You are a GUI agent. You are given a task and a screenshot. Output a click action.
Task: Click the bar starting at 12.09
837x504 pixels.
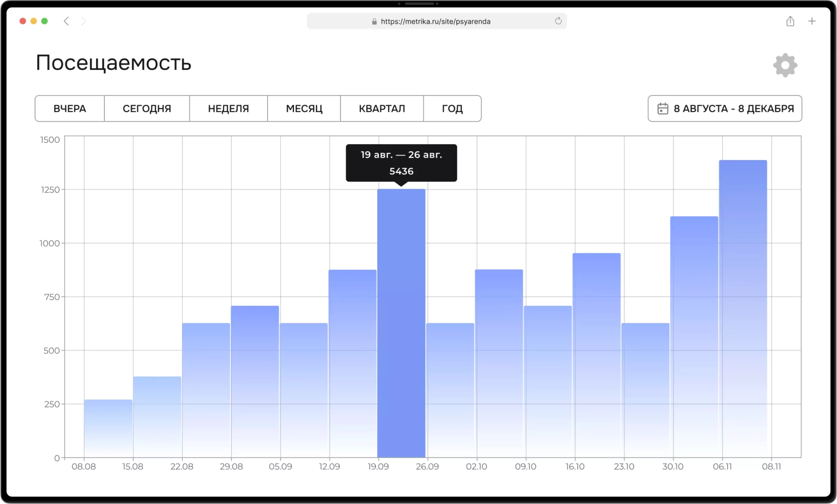352,364
